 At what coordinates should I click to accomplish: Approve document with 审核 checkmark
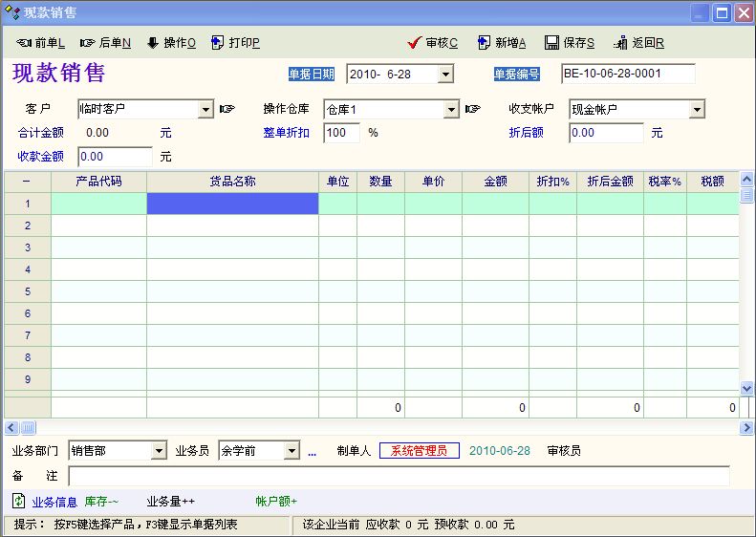point(414,43)
